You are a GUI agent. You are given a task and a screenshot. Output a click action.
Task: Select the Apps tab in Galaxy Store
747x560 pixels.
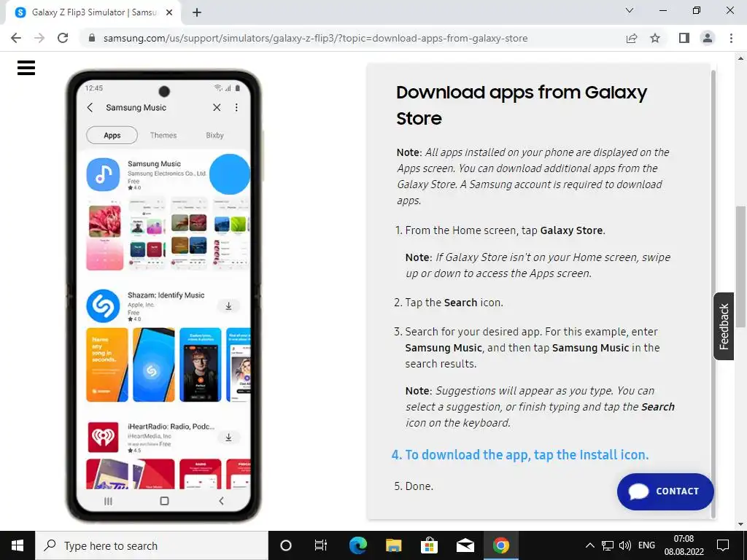tap(112, 135)
